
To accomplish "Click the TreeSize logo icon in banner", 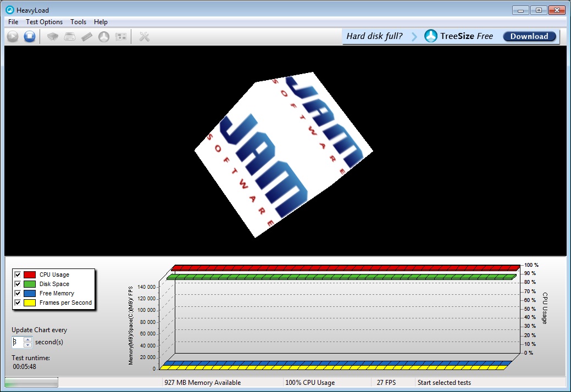I will 431,36.
